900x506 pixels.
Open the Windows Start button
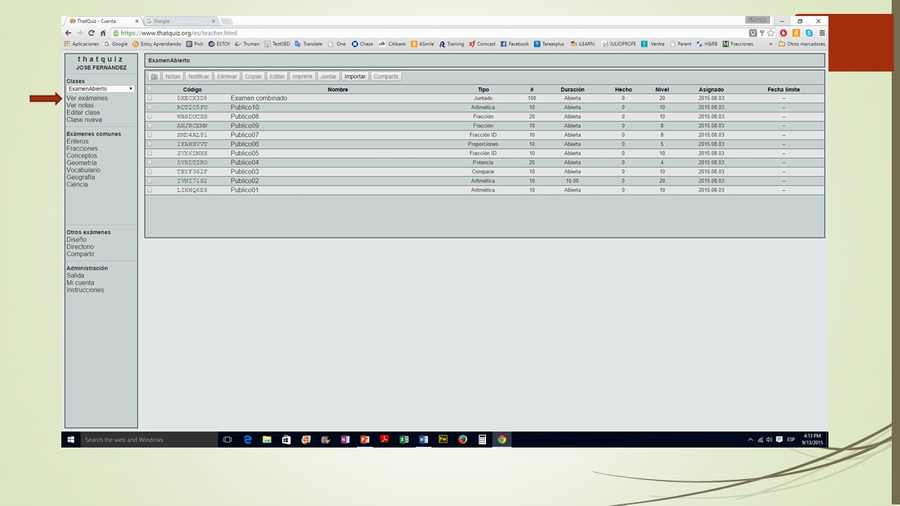[71, 439]
